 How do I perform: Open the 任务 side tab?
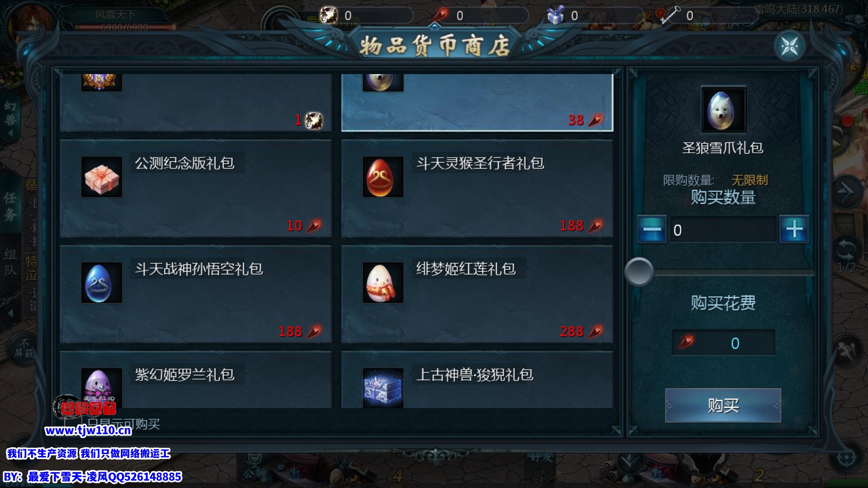click(x=10, y=206)
